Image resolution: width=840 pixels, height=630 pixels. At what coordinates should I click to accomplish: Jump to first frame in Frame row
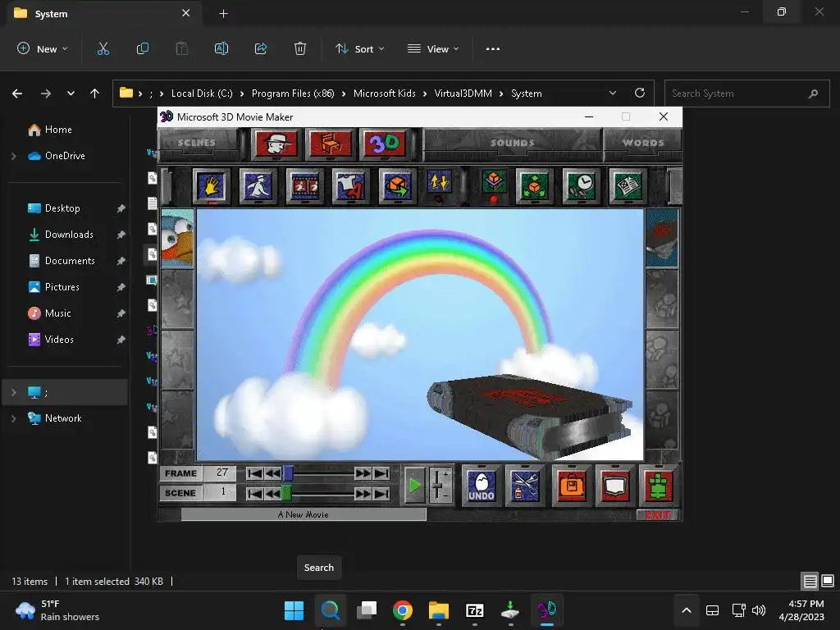[x=255, y=473]
